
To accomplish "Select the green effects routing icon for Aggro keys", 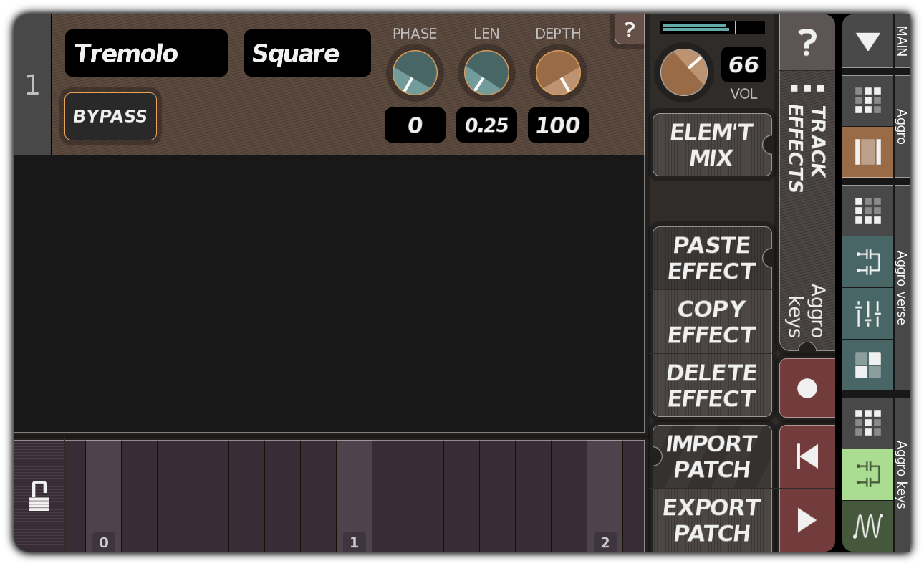I will click(867, 474).
